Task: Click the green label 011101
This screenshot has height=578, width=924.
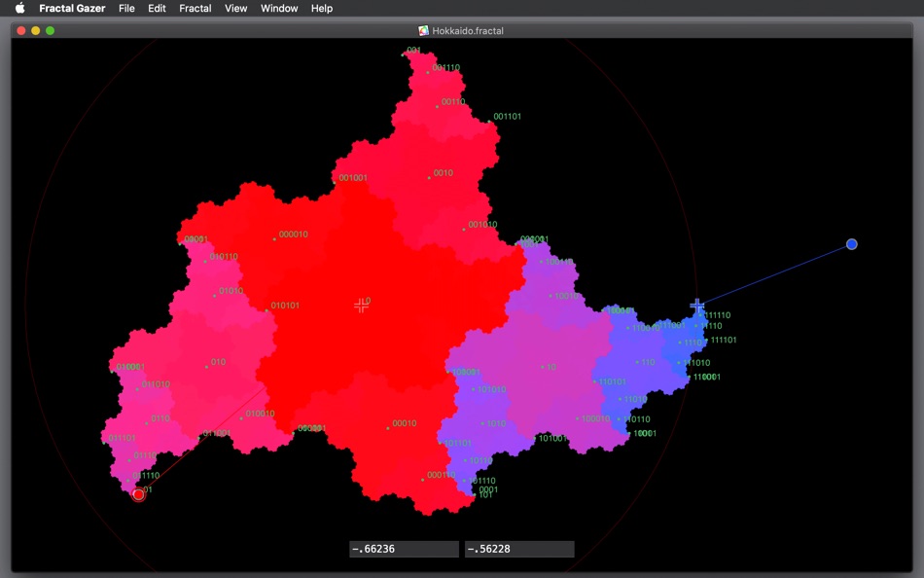Action: [x=122, y=438]
